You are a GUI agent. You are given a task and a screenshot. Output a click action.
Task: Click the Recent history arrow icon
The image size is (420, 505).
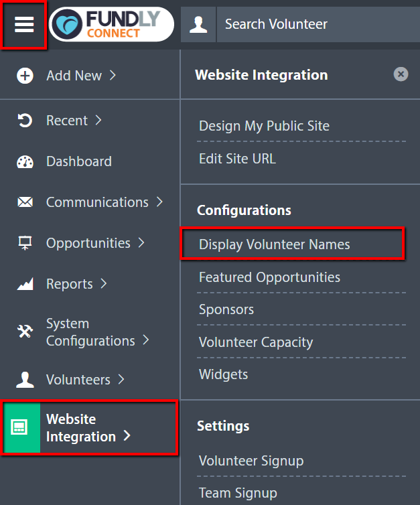click(x=25, y=121)
